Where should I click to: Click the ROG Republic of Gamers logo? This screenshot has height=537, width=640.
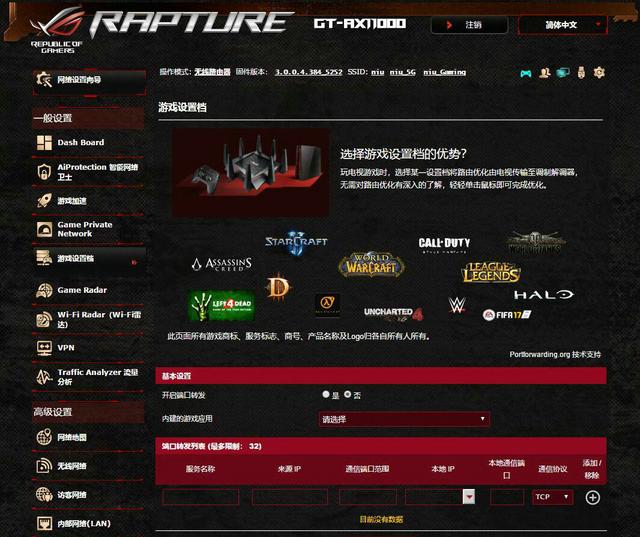pos(57,29)
